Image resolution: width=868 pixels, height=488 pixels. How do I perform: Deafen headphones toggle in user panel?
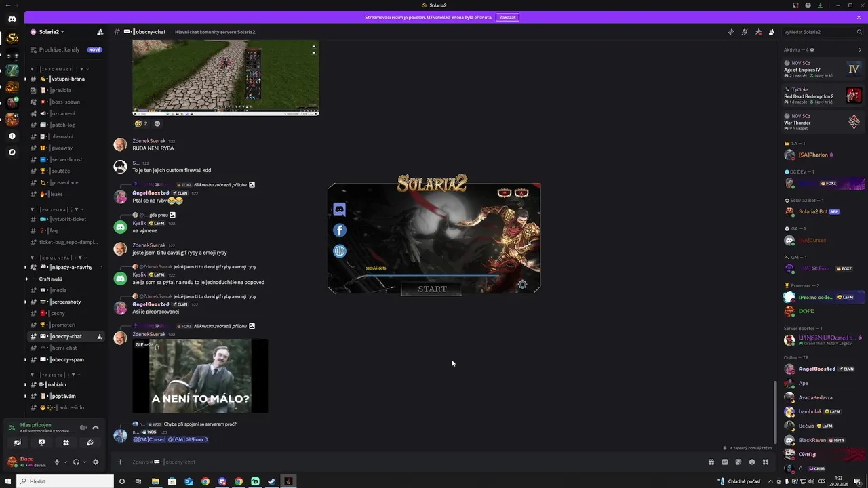(x=76, y=462)
